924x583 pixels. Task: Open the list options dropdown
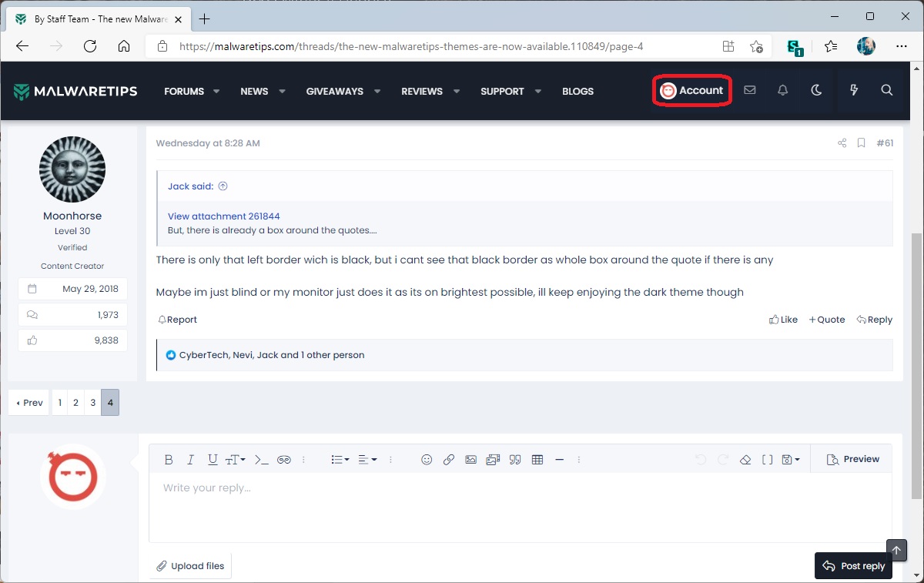[340, 460]
